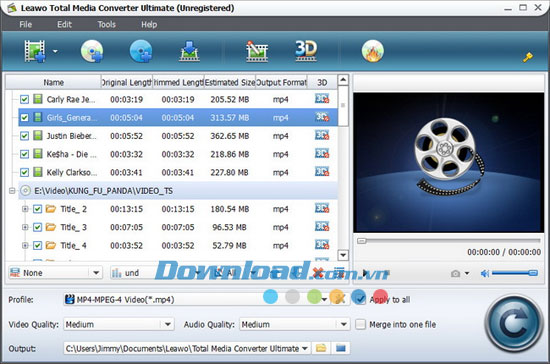Viewport: 550px width, 364px height.
Task: Click the Add DVD disc icon
Action: [92, 51]
